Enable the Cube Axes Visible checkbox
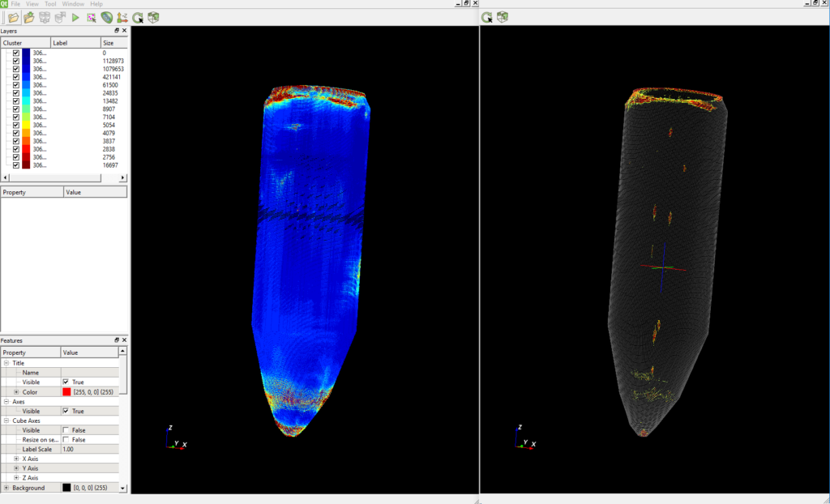The height and width of the screenshot is (504, 830). point(66,430)
